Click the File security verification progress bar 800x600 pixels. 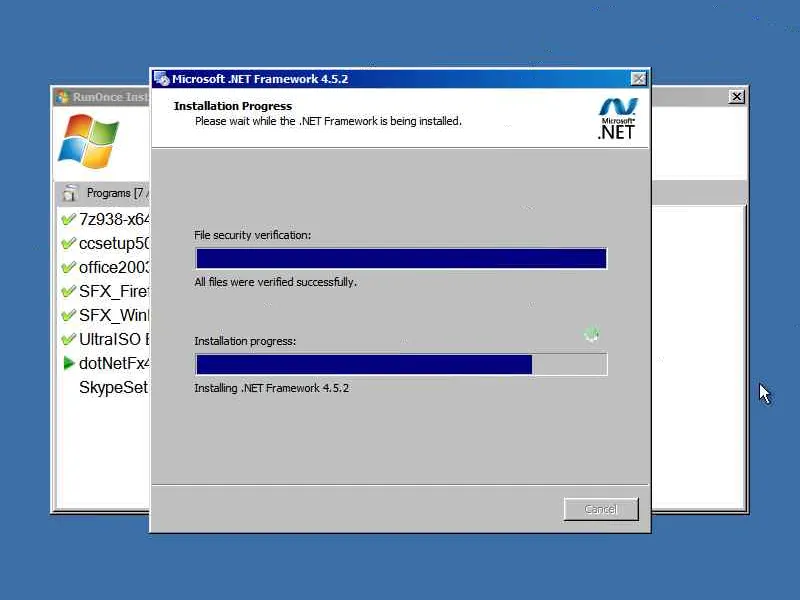401,258
